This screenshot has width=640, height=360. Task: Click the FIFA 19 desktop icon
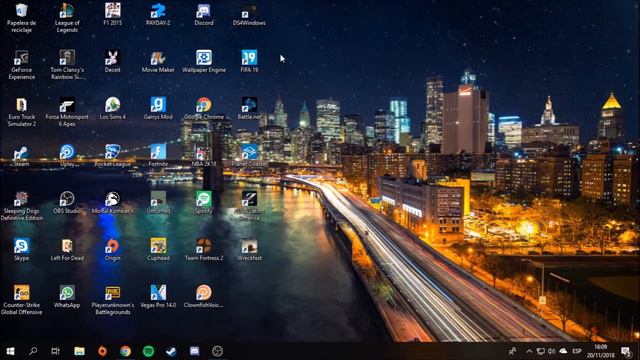point(249,61)
